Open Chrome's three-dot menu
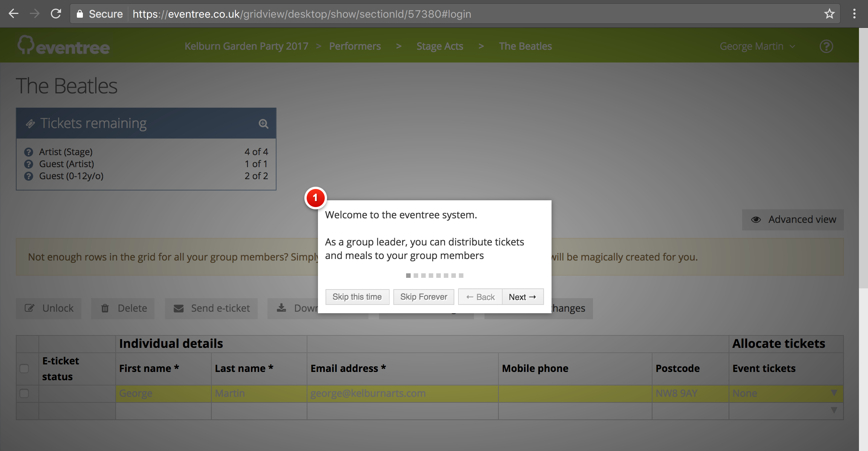868x451 pixels. pyautogui.click(x=854, y=14)
